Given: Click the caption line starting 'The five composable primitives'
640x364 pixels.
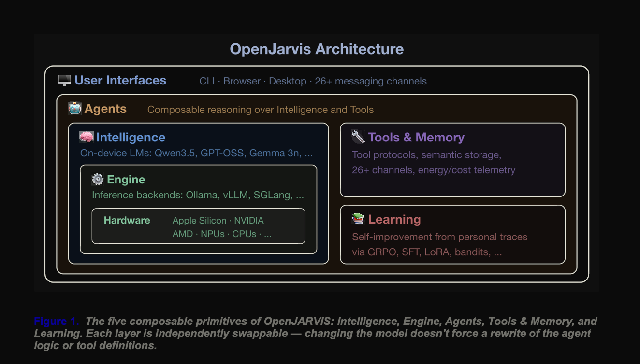Looking at the screenshot, I should (341, 321).
